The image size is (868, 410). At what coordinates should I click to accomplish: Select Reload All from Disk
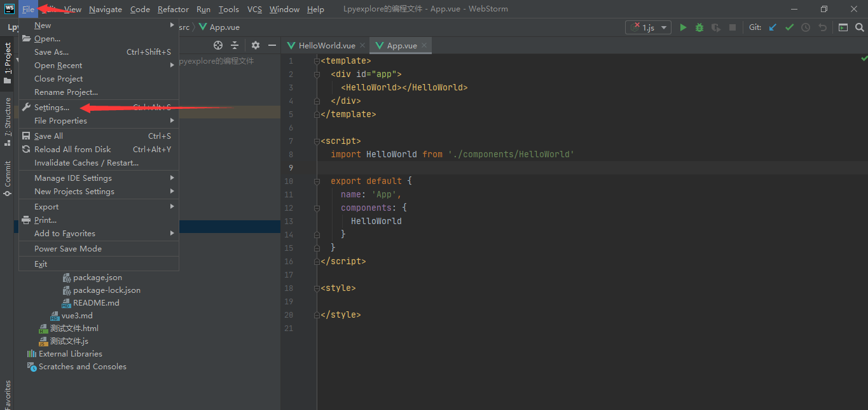[99, 150]
